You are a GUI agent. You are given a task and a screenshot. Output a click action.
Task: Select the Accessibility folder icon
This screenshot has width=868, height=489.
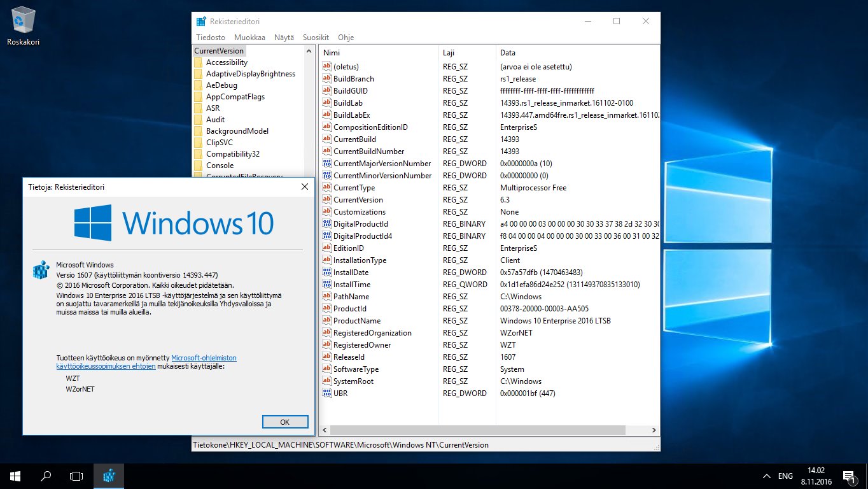pos(198,62)
